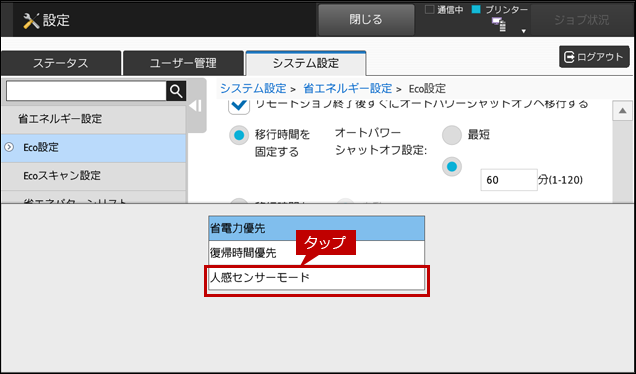Choose 復帰時間優先 in the list
This screenshot has width=636, height=374.
(x=316, y=253)
